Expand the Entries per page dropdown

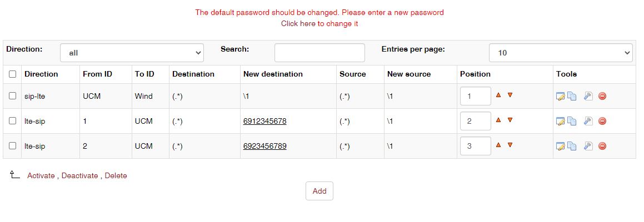point(561,53)
